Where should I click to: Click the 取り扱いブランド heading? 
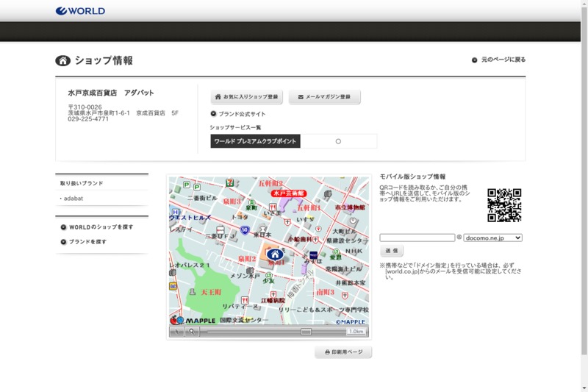[x=82, y=183]
